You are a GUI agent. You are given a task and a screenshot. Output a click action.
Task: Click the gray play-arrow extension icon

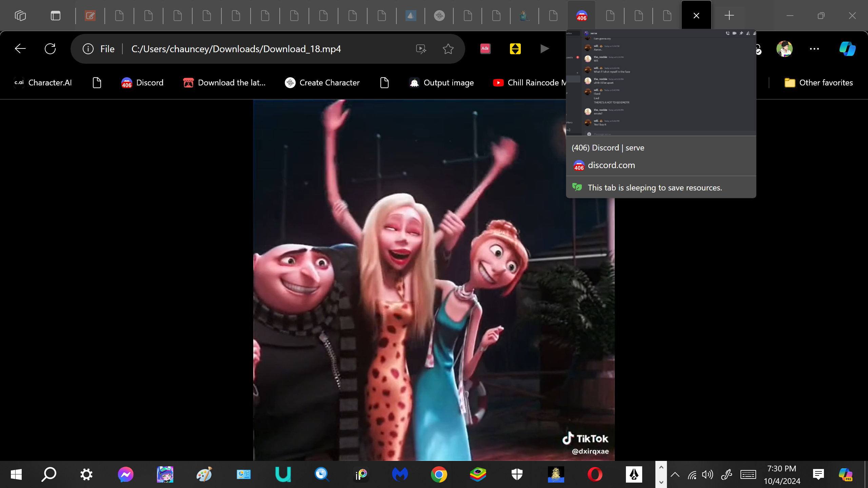click(545, 49)
